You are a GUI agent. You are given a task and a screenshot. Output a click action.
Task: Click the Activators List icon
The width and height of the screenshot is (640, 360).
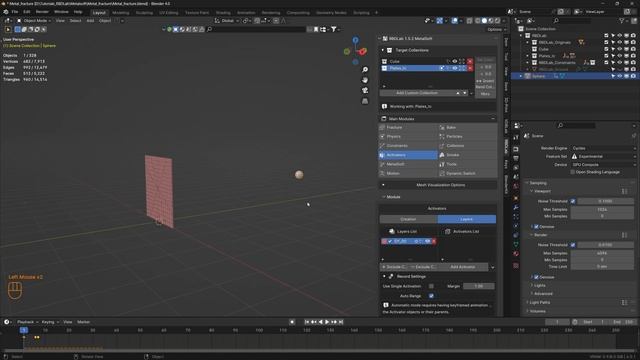pyautogui.click(x=447, y=231)
